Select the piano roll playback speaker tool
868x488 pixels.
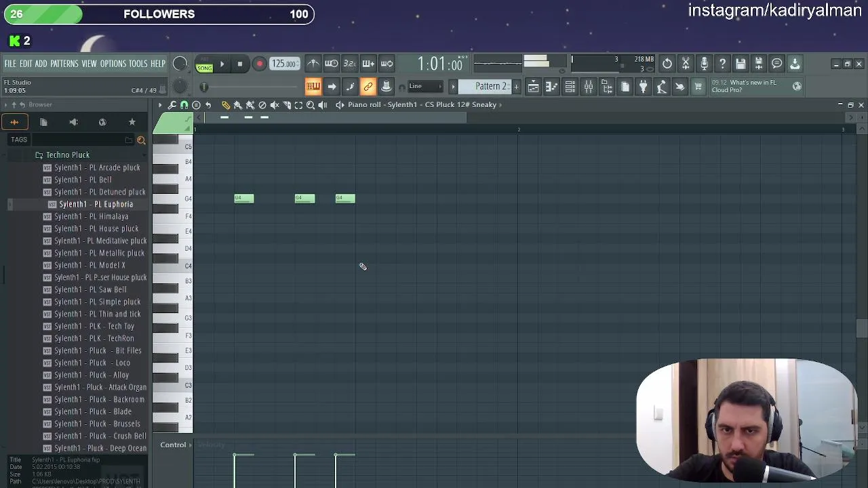click(x=323, y=105)
